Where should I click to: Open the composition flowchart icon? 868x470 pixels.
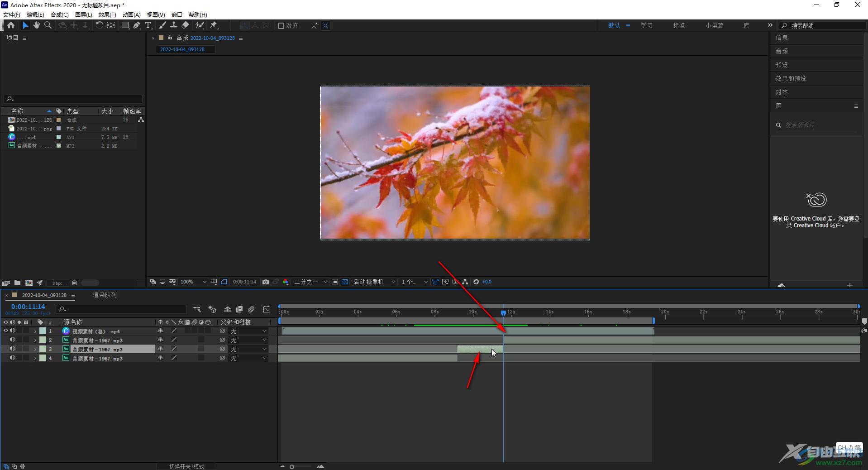coord(465,282)
